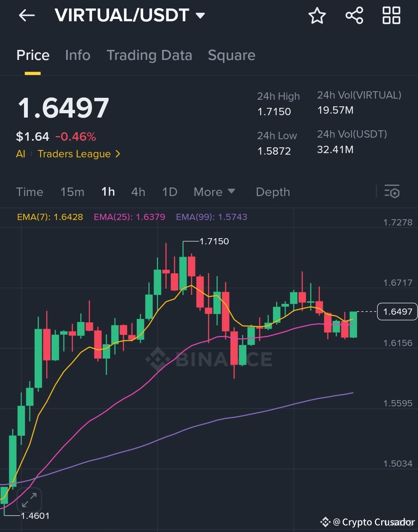The width and height of the screenshot is (418, 532).
Task: Open the Depth view
Action: pos(273,192)
